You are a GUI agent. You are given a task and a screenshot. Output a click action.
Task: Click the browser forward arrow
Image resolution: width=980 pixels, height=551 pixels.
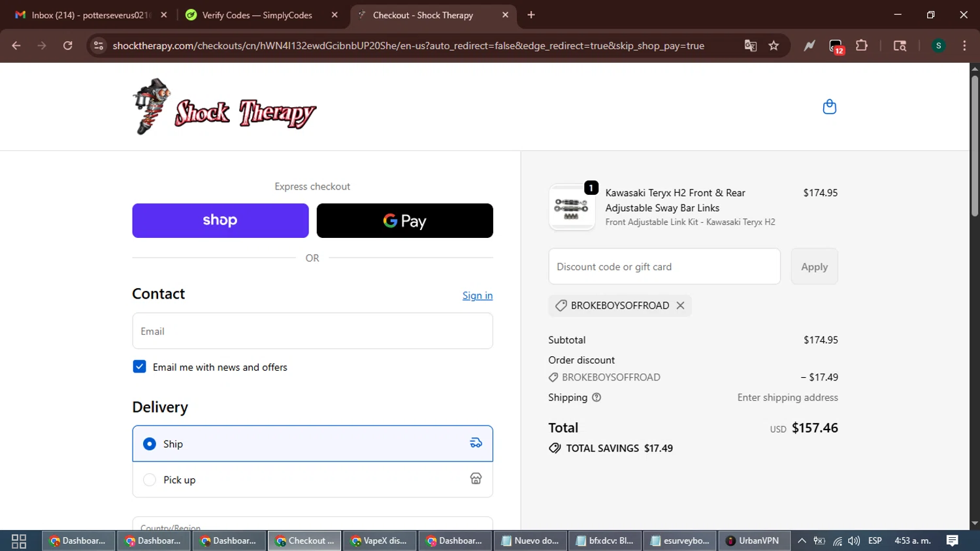pos(42,46)
